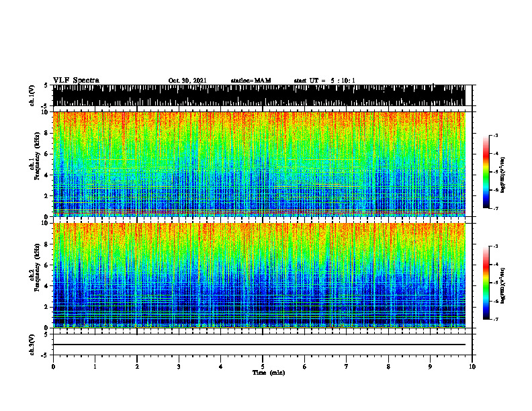The height and width of the screenshot is (411, 532).
Task: Click the "VLF Spectra" plot title
Action: (76, 81)
